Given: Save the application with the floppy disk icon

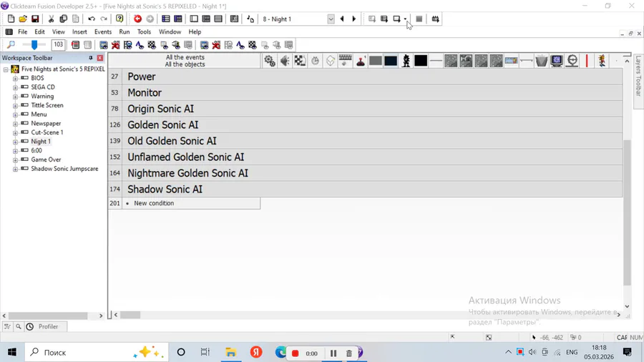Looking at the screenshot, I should pos(35,19).
